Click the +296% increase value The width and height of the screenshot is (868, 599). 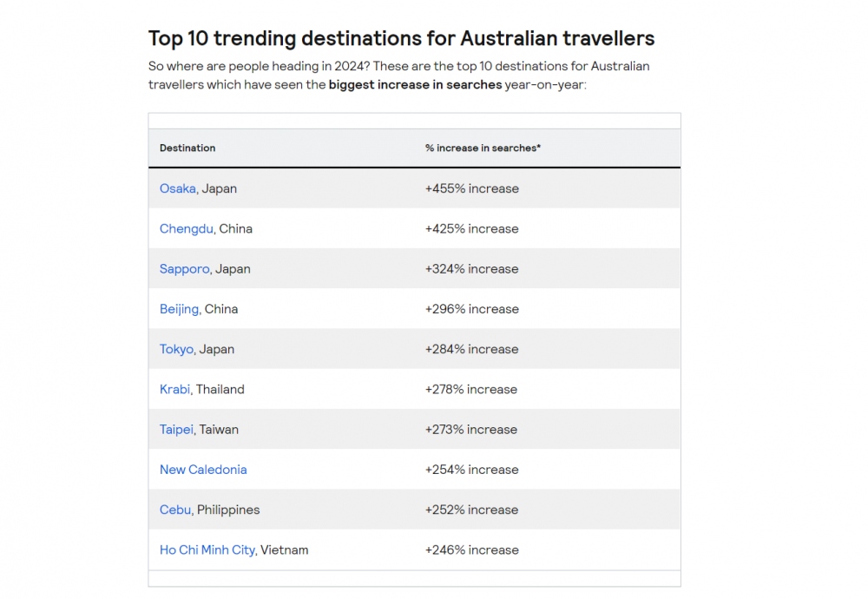coord(471,309)
